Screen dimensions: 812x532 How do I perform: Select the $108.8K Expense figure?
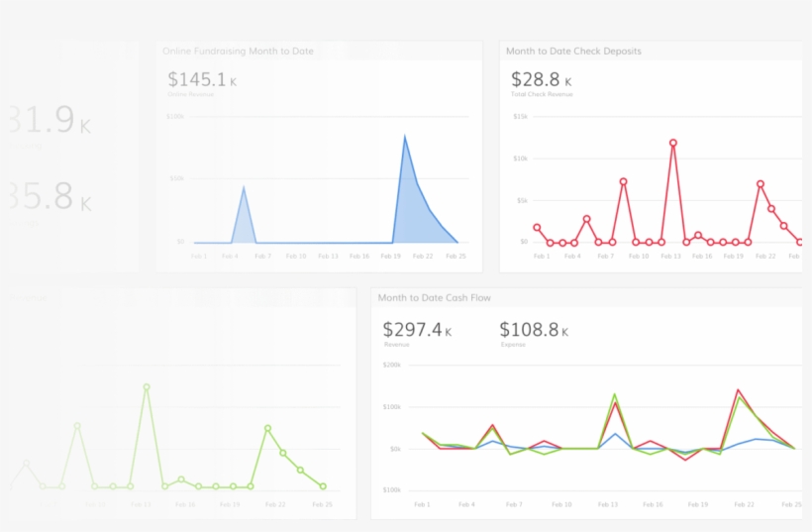534,330
